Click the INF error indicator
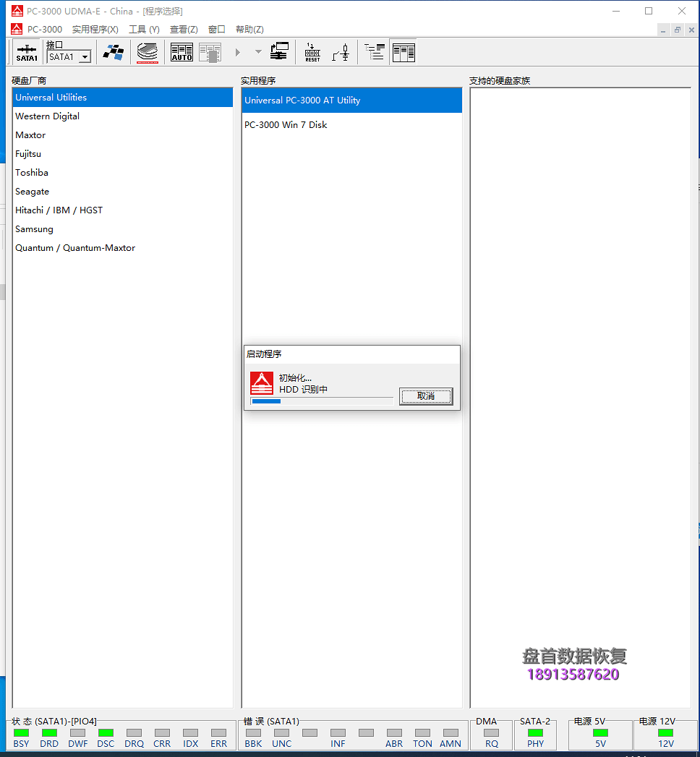Screen dimensions: 700x757 [338, 733]
